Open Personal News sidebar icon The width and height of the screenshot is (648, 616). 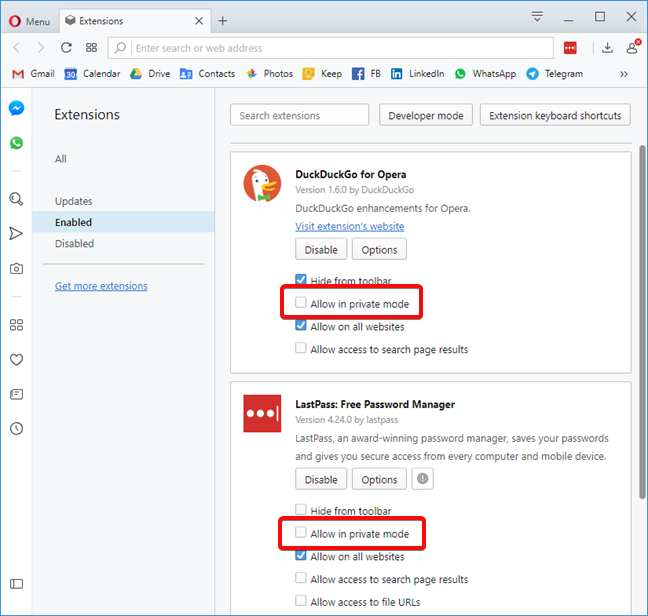pyautogui.click(x=16, y=394)
